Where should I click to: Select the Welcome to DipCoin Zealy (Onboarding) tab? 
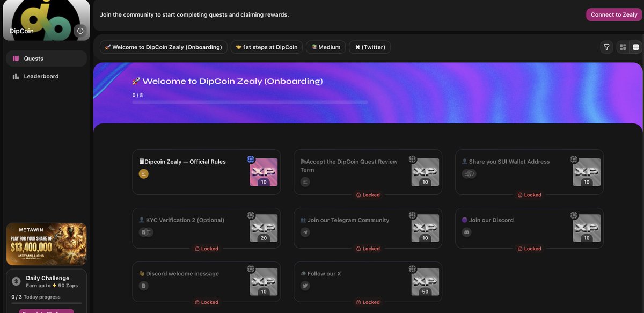pos(164,47)
